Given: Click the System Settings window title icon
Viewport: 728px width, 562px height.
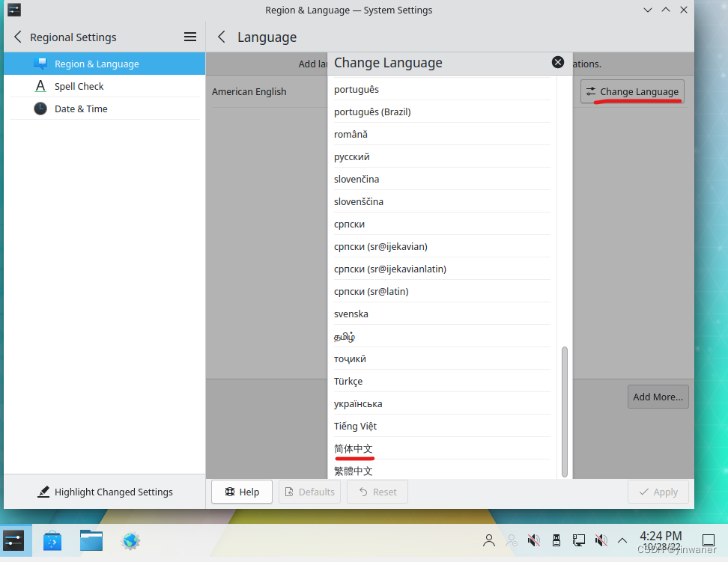Looking at the screenshot, I should pyautogui.click(x=14, y=10).
